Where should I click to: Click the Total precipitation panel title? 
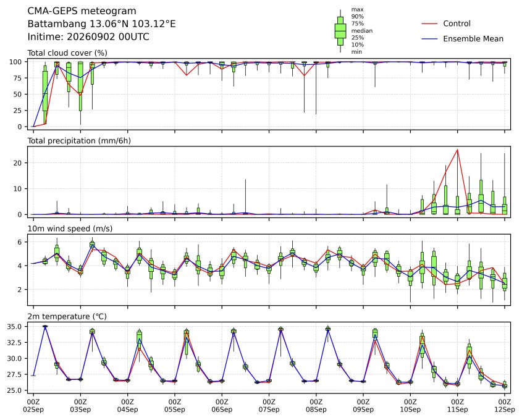pyautogui.click(x=79, y=141)
